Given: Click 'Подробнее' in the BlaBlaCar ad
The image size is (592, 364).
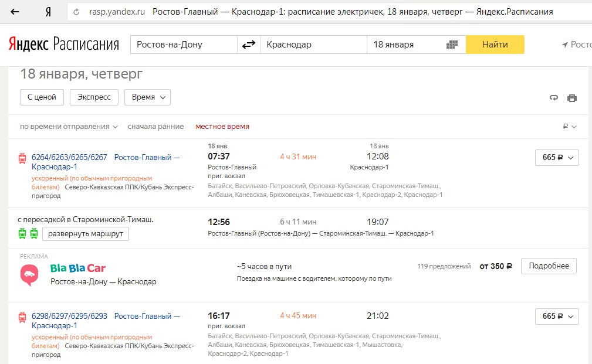Looking at the screenshot, I should (549, 266).
